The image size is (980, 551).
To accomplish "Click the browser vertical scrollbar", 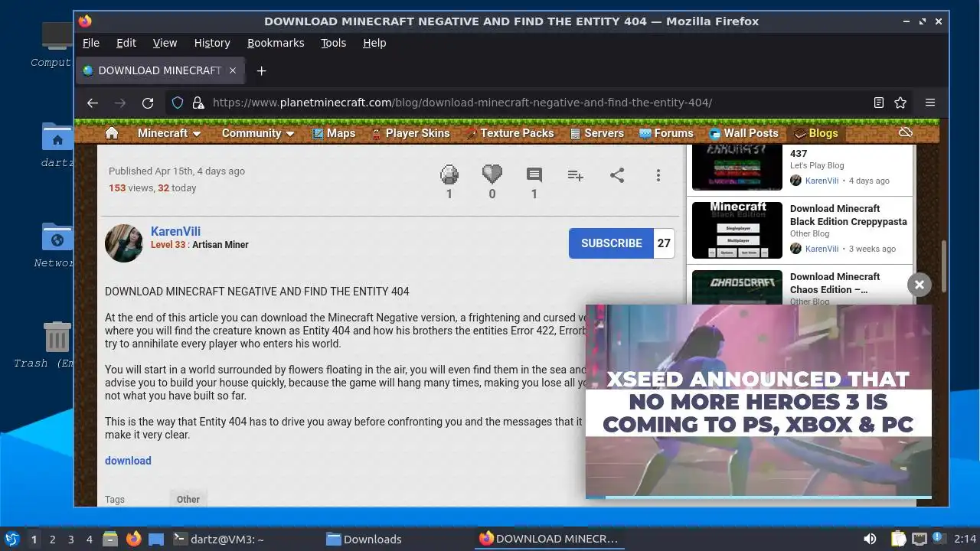I will (944, 266).
